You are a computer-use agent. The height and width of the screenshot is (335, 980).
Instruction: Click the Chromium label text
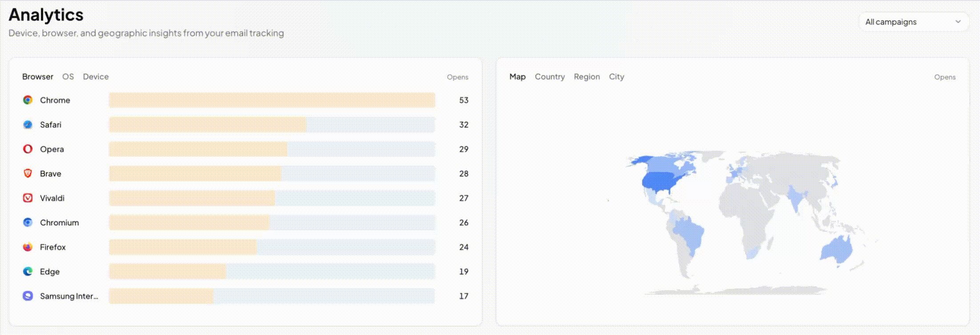click(60, 222)
